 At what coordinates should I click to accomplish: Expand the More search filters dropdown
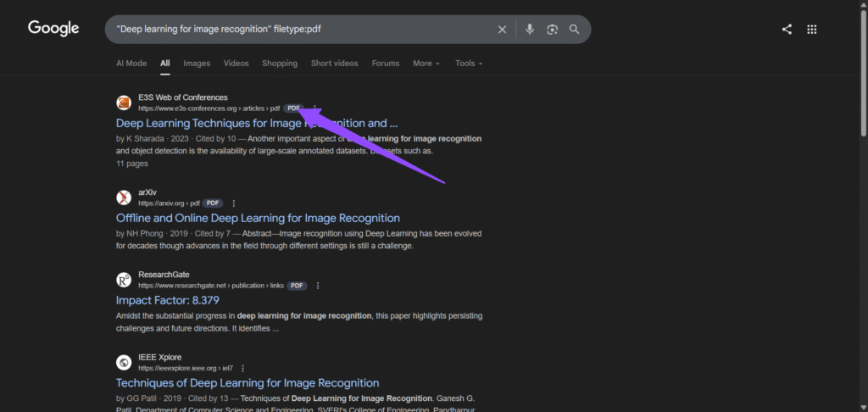(x=426, y=64)
